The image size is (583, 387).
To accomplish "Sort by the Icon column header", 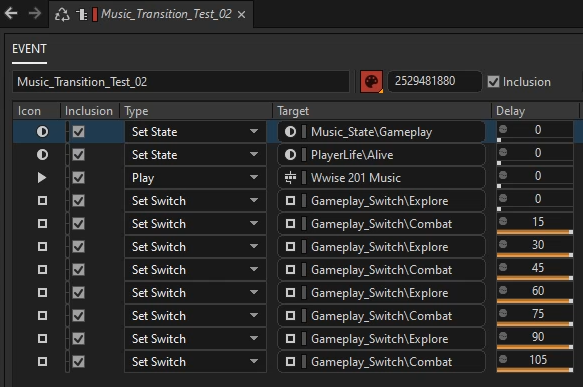I will (x=36, y=111).
